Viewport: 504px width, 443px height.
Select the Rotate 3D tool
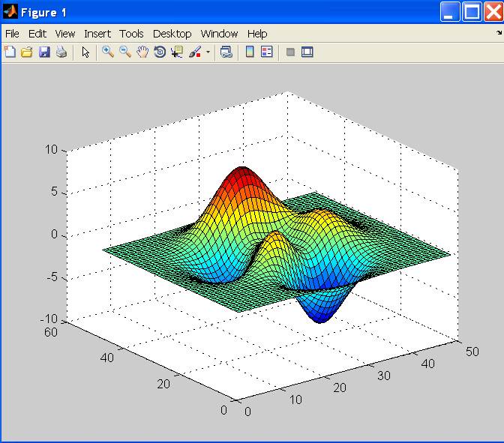(x=159, y=52)
